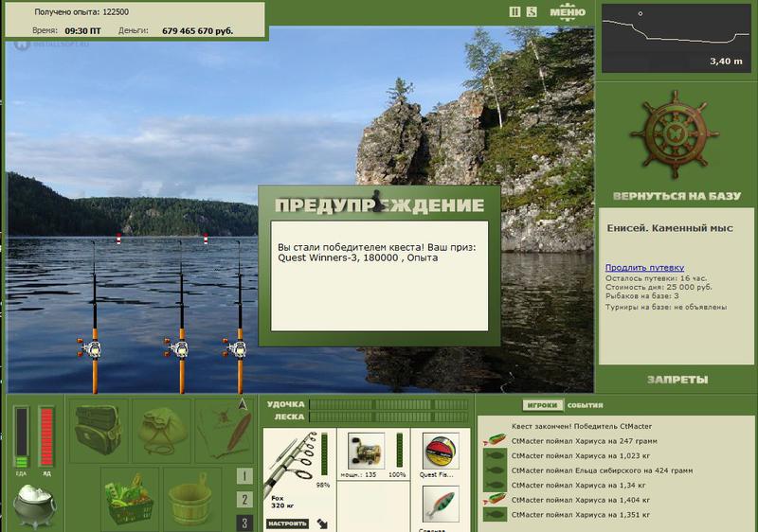Click the УДОЧКА tension bar

[x=389, y=404]
